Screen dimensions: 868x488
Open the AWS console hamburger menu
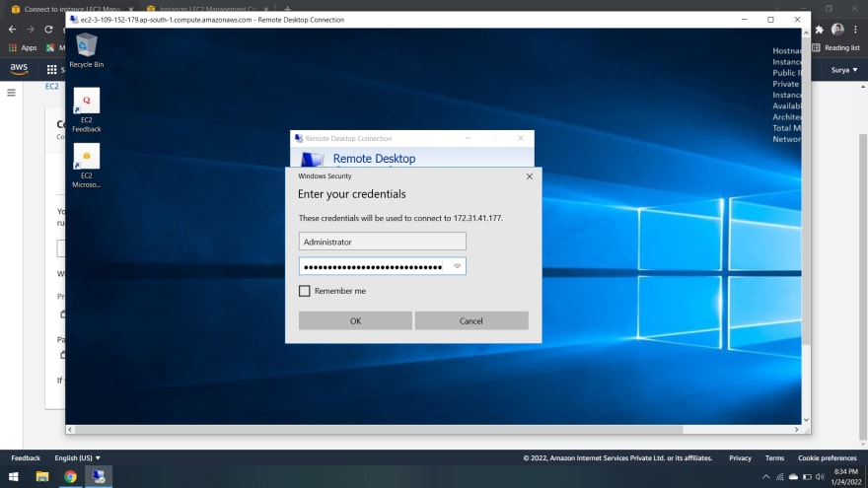(11, 93)
